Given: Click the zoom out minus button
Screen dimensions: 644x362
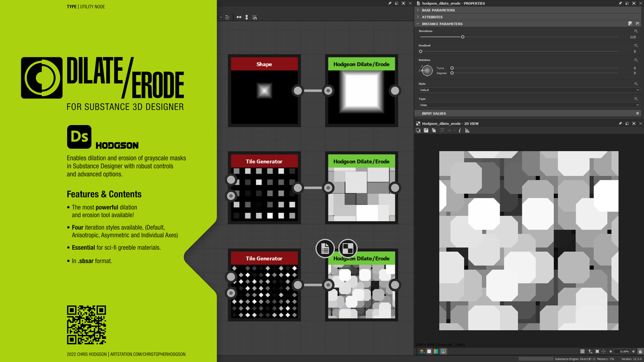Looking at the screenshot, I should click(x=611, y=351).
